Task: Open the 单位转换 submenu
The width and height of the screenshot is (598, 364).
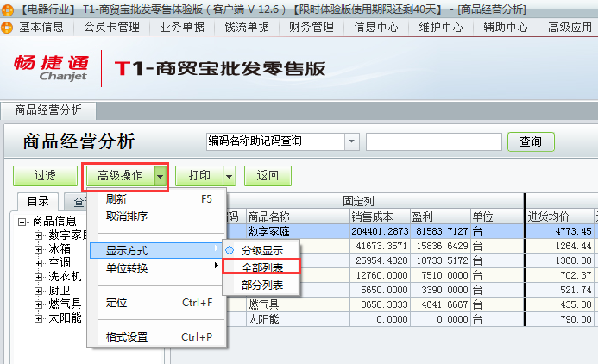Action: click(157, 268)
